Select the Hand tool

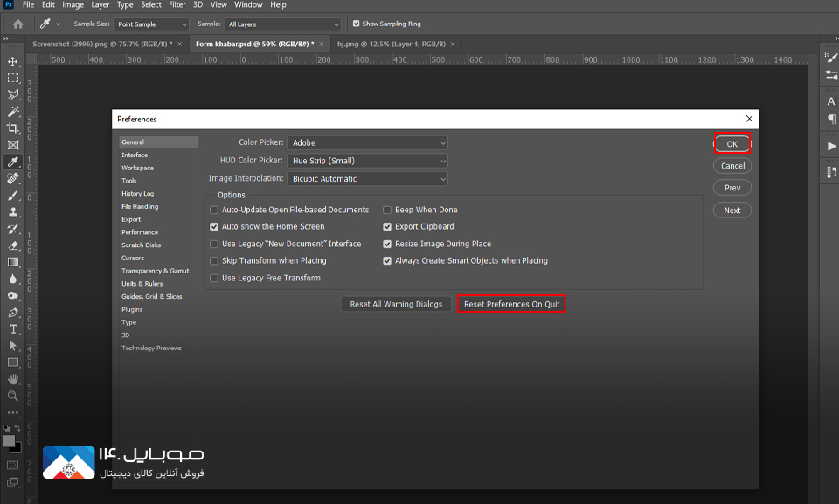[x=13, y=379]
